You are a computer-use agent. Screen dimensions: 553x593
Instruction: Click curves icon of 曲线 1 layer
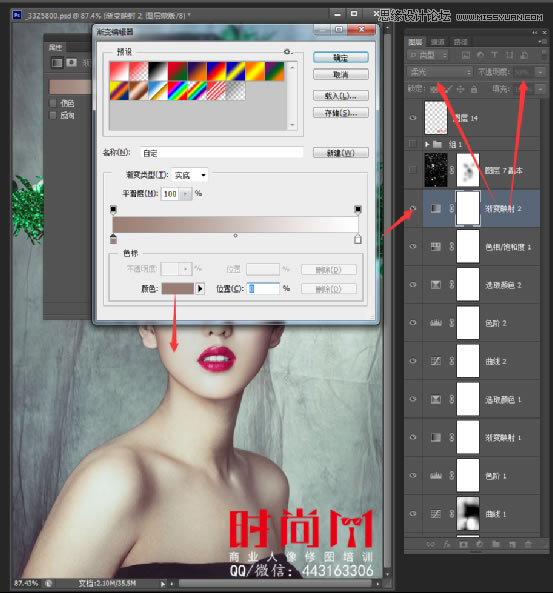(436, 514)
